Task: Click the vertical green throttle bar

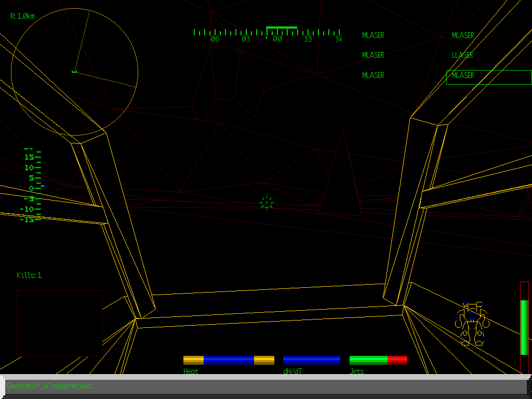Action: [524, 327]
